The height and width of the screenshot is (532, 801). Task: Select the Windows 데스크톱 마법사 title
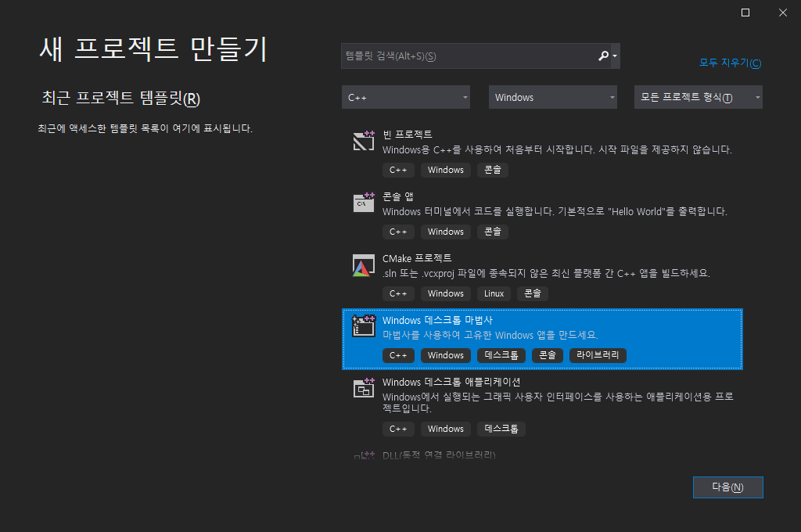437,321
